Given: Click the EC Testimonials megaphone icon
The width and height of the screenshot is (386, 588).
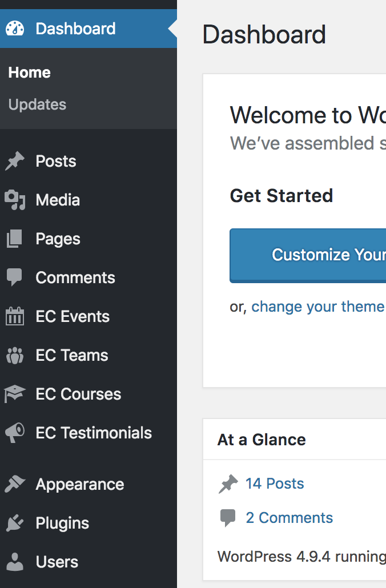Looking at the screenshot, I should pos(15,433).
